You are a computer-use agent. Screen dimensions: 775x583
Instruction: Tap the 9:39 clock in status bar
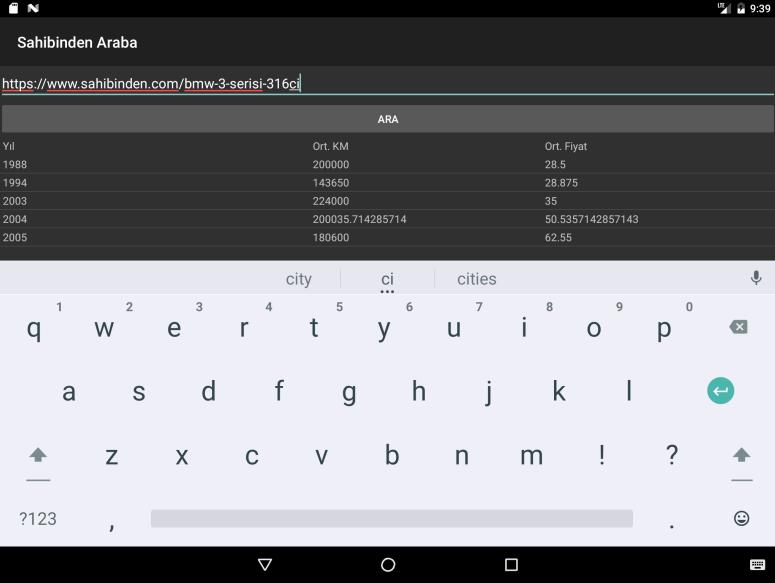pyautogui.click(x=760, y=8)
